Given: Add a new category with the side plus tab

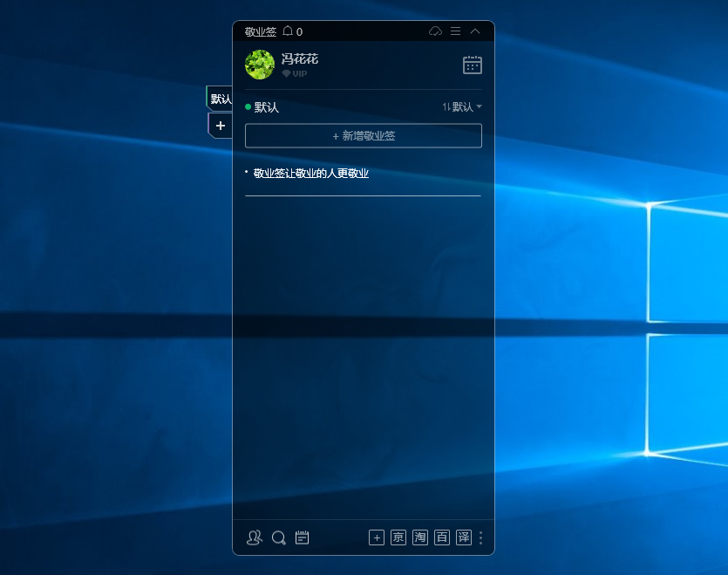Looking at the screenshot, I should 221,126.
